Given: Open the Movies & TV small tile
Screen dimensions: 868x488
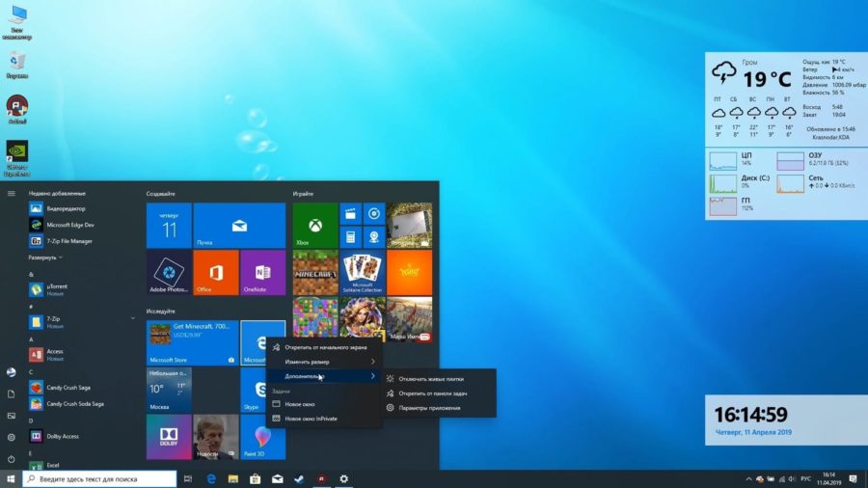Looking at the screenshot, I should [350, 214].
